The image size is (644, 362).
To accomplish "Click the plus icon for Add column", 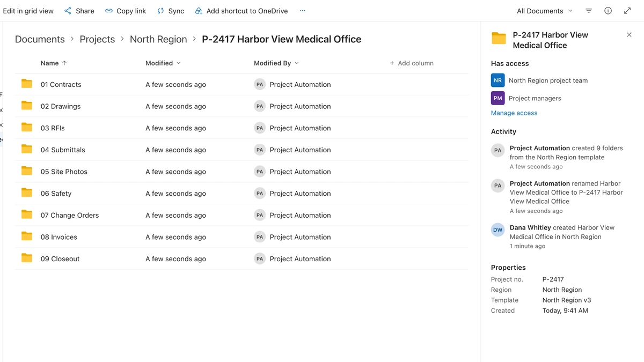I will click(x=392, y=63).
